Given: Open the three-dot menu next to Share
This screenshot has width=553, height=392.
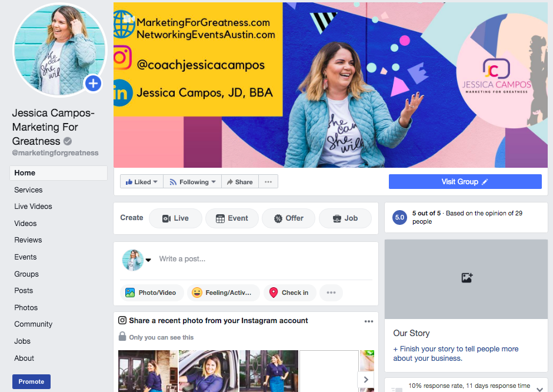Looking at the screenshot, I should click(x=268, y=182).
